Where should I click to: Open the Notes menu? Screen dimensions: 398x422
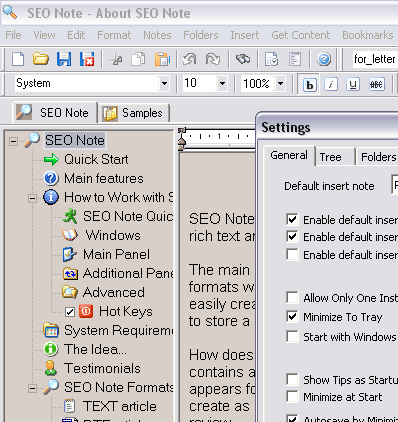point(157,35)
